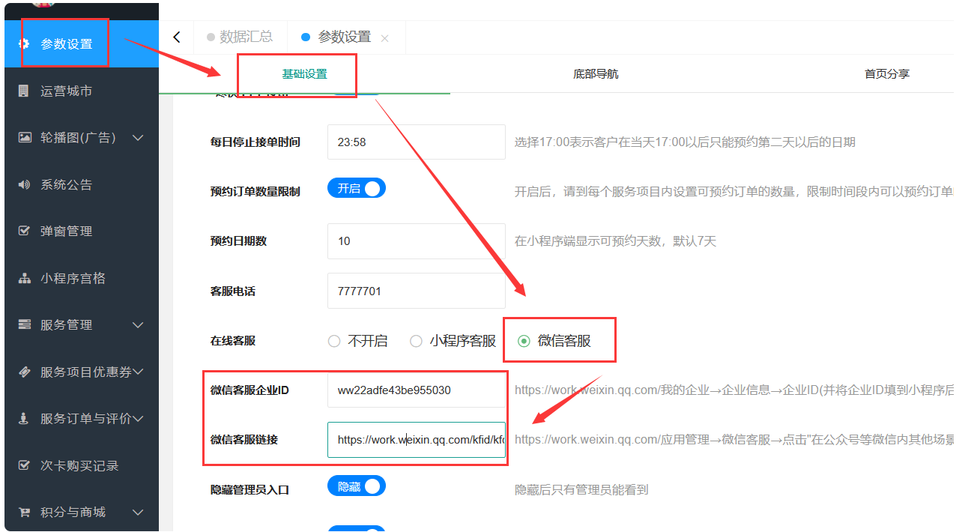
Task: Click the 轮播图(广告) picture icon
Action: pos(24,138)
